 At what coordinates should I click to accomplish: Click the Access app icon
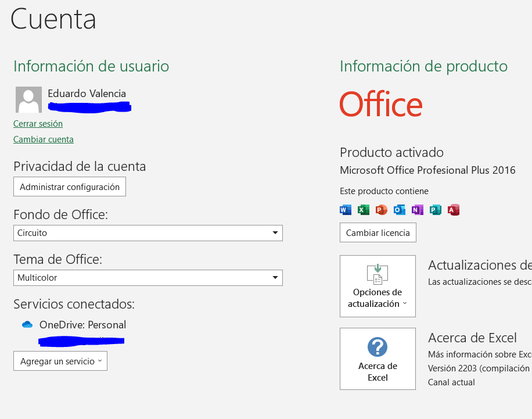453,210
